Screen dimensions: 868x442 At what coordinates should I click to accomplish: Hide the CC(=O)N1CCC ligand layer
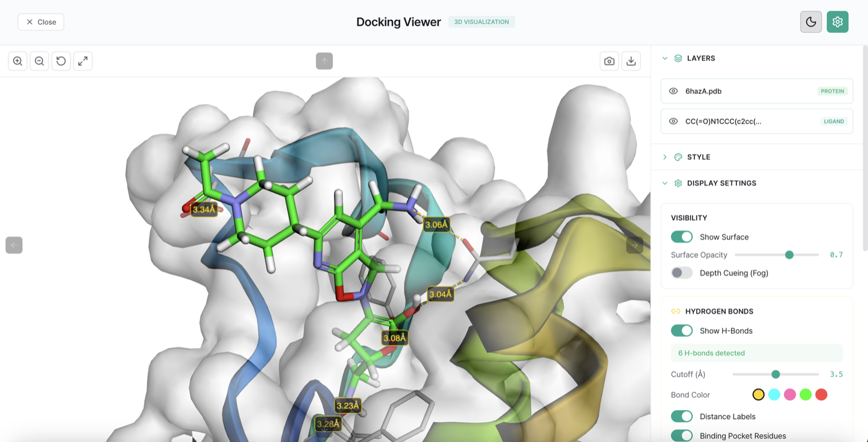click(673, 121)
